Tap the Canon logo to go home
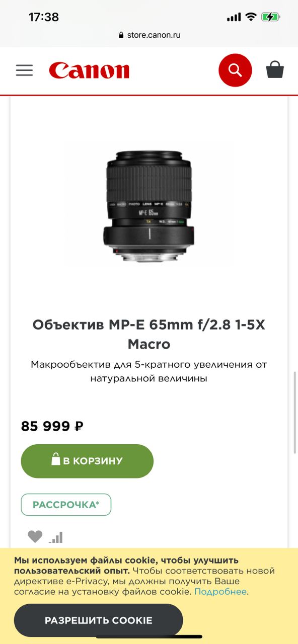Image resolution: width=298 pixels, height=644 pixels. click(x=89, y=70)
